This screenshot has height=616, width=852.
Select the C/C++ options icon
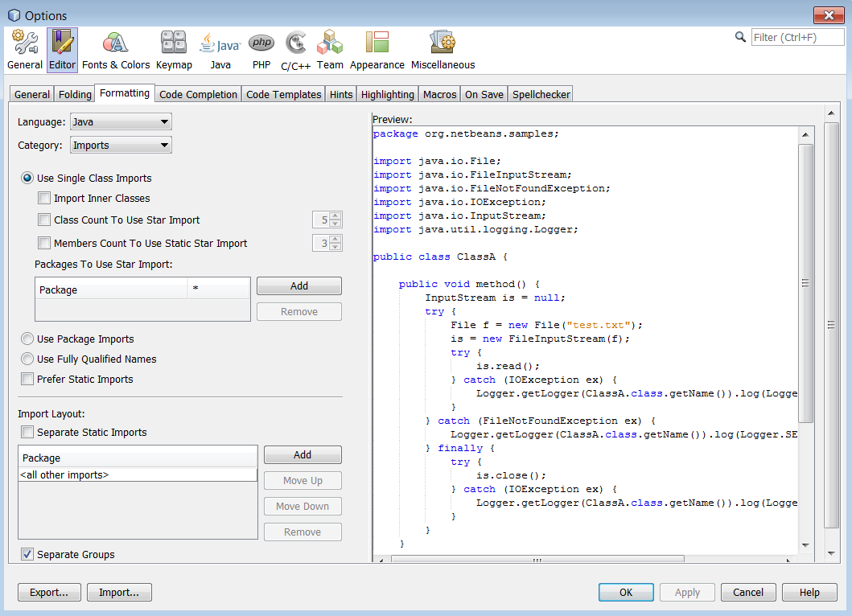point(296,50)
